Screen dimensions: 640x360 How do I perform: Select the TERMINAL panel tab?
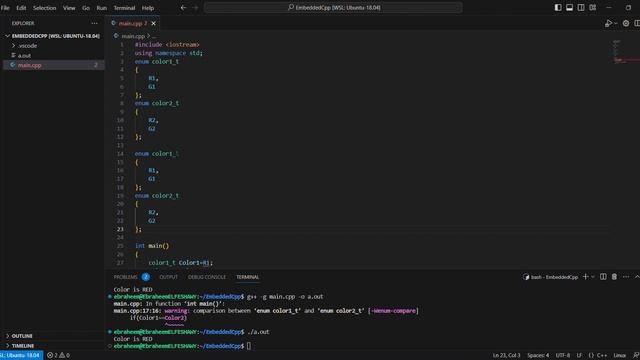247,277
